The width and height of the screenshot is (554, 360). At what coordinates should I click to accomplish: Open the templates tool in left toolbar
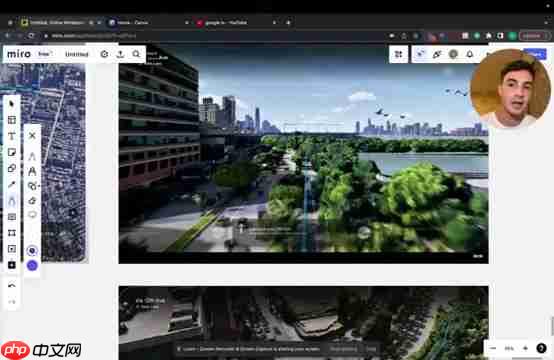pos(12,120)
